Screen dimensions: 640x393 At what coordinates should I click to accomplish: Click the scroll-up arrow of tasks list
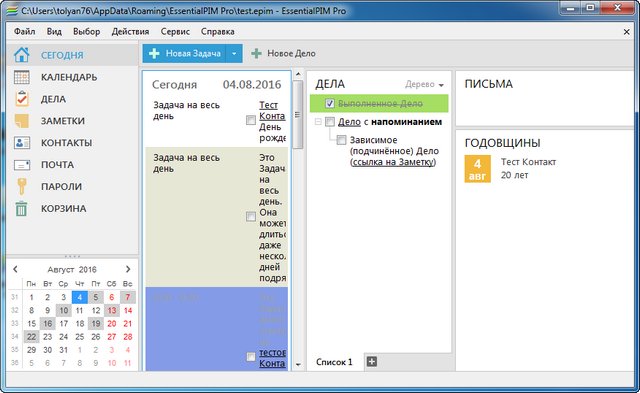click(x=298, y=75)
